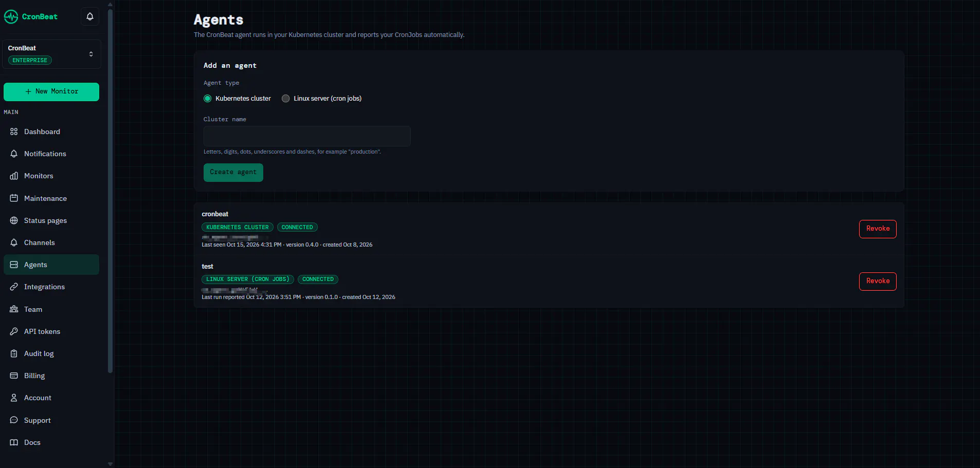Image resolution: width=980 pixels, height=468 pixels.
Task: Click the Dashboard grid icon
Action: [14, 132]
